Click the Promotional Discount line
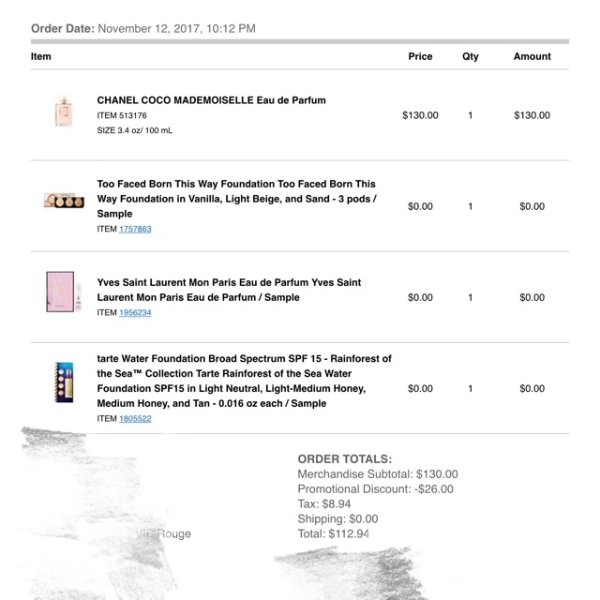The image size is (600, 600). [x=375, y=489]
